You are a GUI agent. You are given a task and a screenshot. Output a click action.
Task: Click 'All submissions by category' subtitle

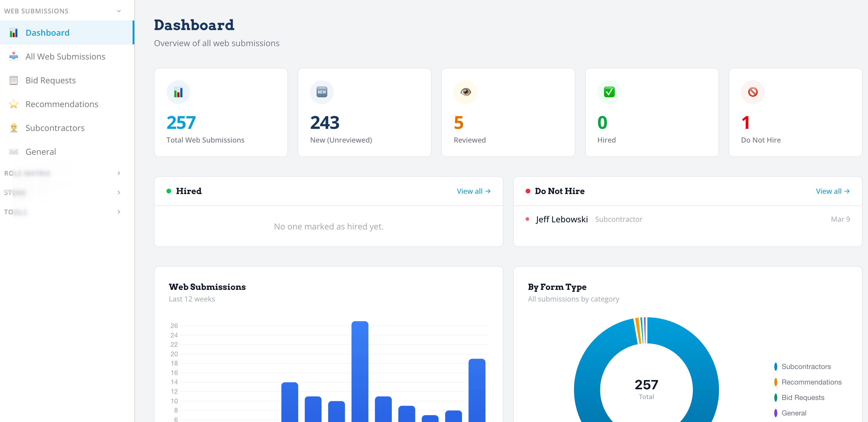573,299
